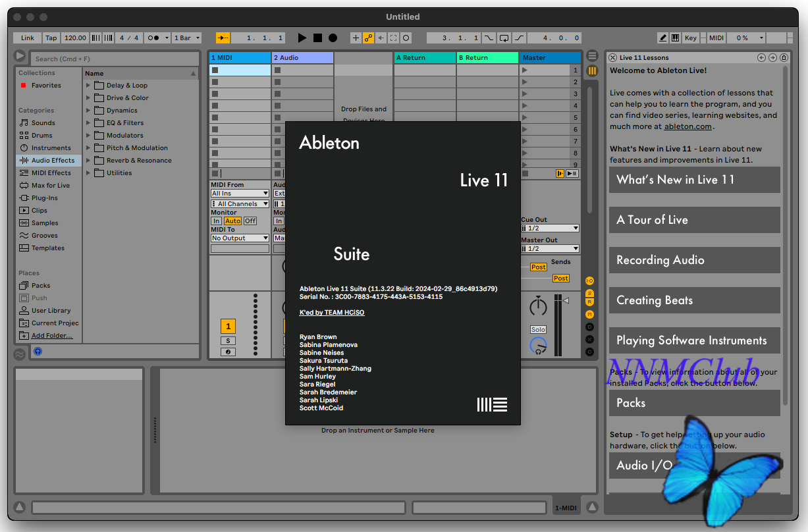Click the 120.00 tempo field
The width and height of the screenshot is (808, 532).
tap(75, 38)
